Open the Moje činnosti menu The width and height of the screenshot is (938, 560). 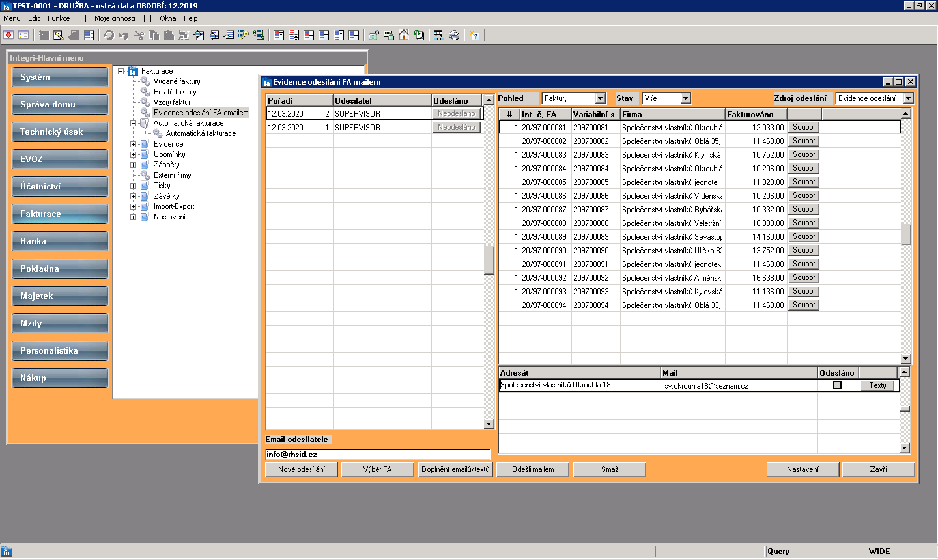pyautogui.click(x=115, y=18)
